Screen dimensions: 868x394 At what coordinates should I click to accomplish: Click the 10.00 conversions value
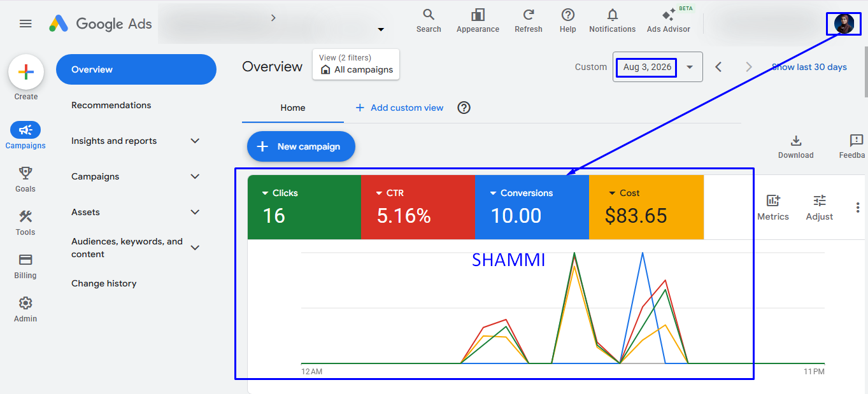coord(516,216)
